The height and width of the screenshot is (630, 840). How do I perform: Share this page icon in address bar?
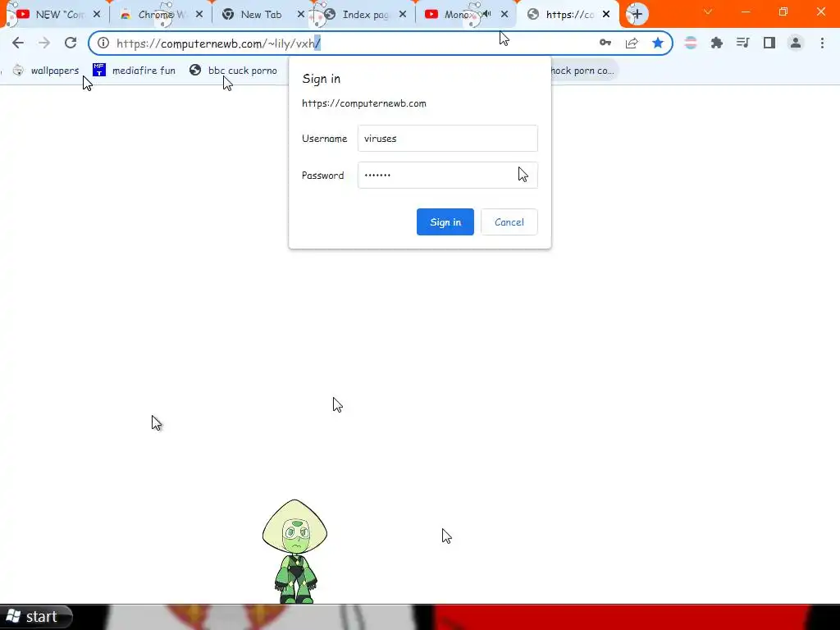(632, 43)
